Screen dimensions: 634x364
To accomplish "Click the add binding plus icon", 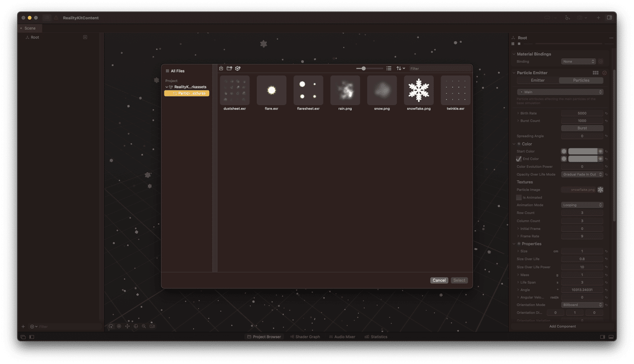I will [601, 61].
